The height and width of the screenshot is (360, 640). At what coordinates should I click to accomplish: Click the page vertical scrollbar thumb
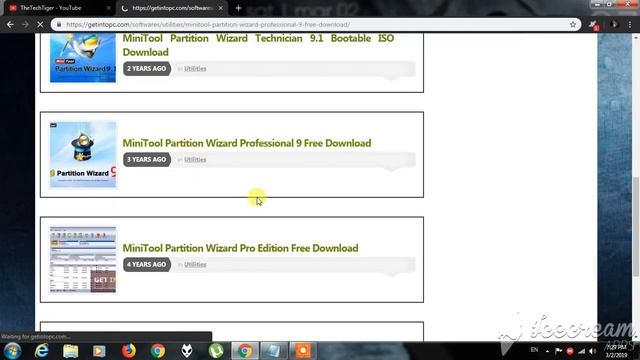click(x=636, y=227)
